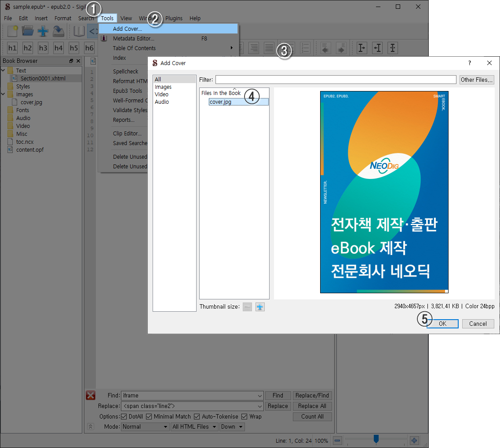Increase thumbnail size with plus icon
This screenshot has width=500, height=448.
260,307
